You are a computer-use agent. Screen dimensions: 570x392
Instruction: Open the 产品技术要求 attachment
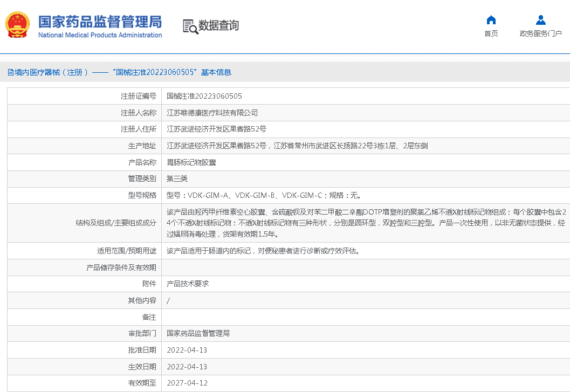click(x=188, y=284)
